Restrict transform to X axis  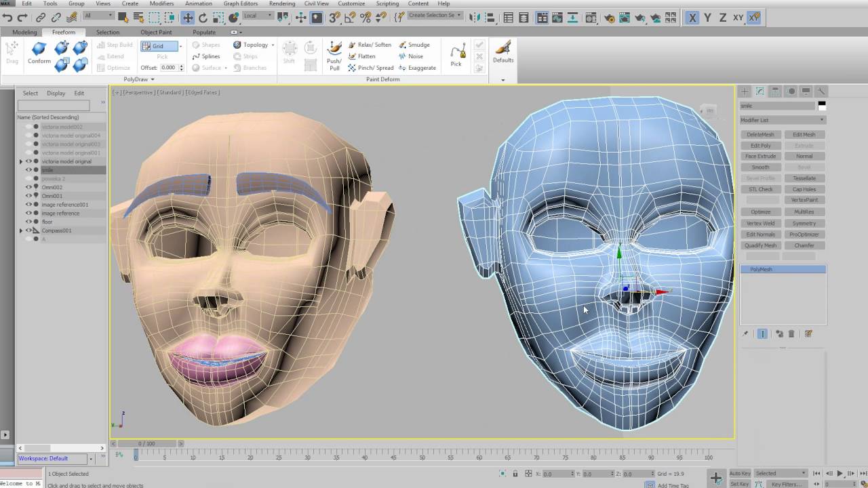[x=692, y=18]
